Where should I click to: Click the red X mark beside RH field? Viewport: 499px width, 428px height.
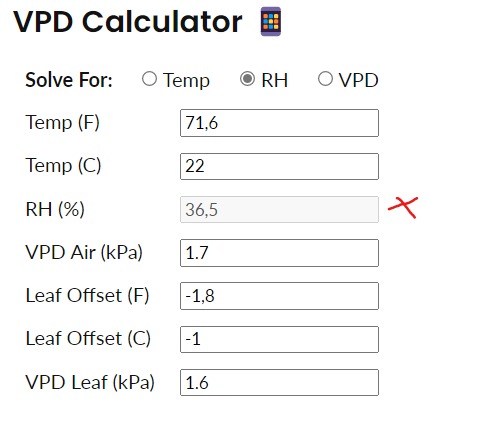[403, 207]
